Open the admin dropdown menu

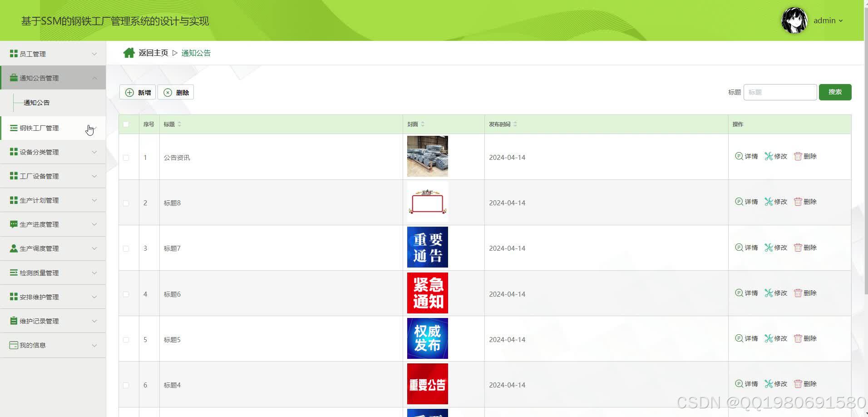coord(828,20)
